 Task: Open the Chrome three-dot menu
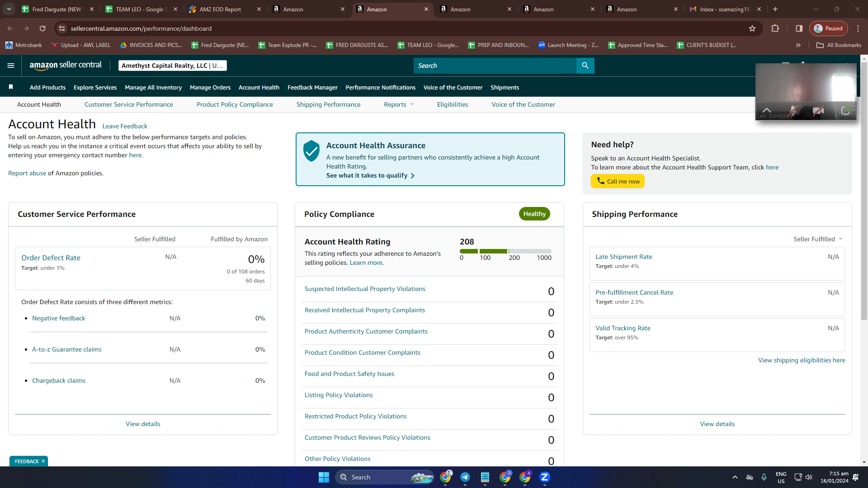click(858, 28)
